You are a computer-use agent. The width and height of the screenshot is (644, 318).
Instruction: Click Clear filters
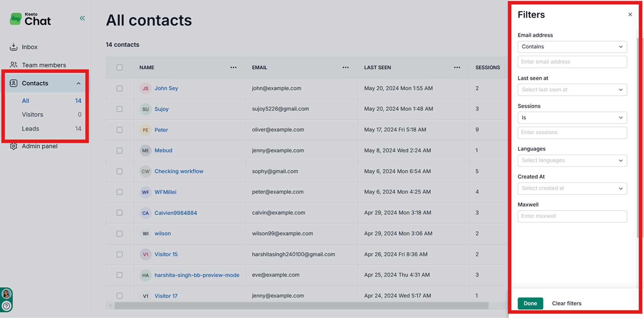point(566,303)
